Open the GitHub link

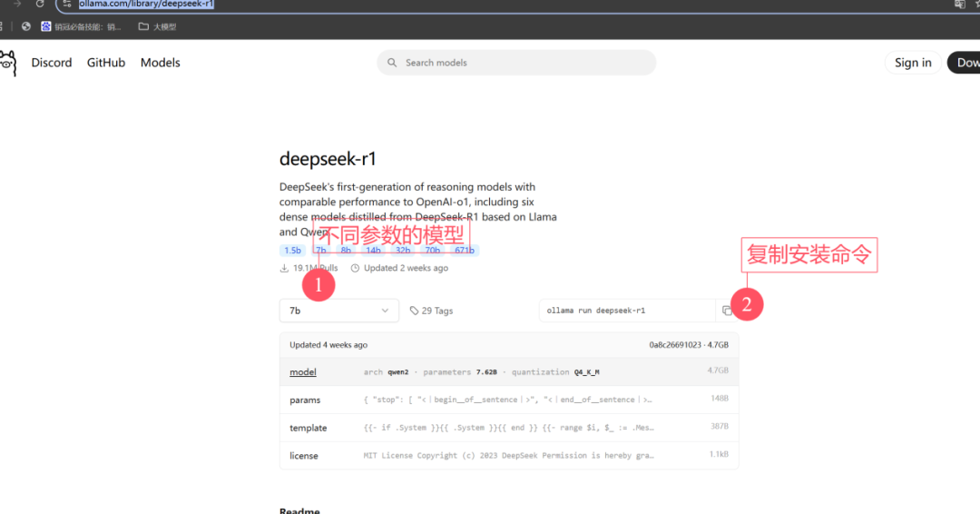coord(105,63)
